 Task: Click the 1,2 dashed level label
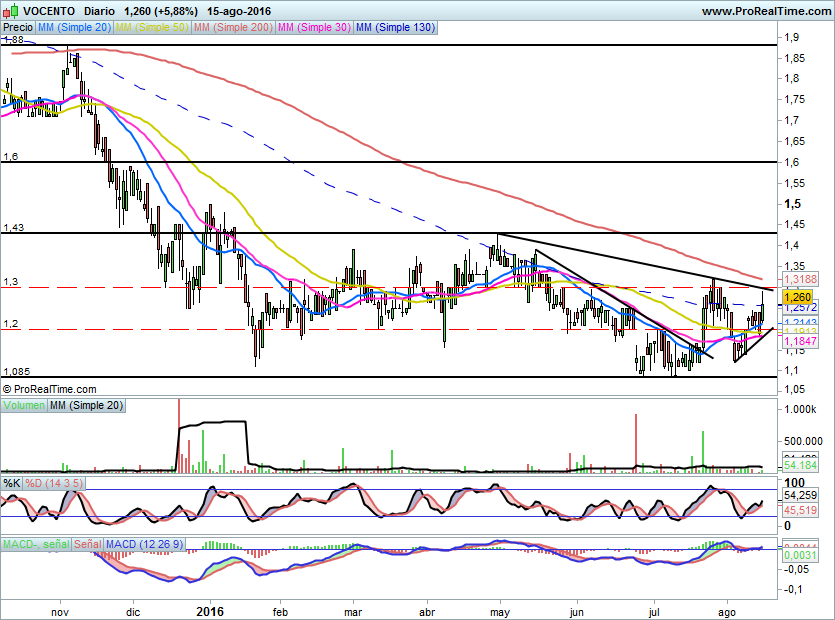coord(11,324)
